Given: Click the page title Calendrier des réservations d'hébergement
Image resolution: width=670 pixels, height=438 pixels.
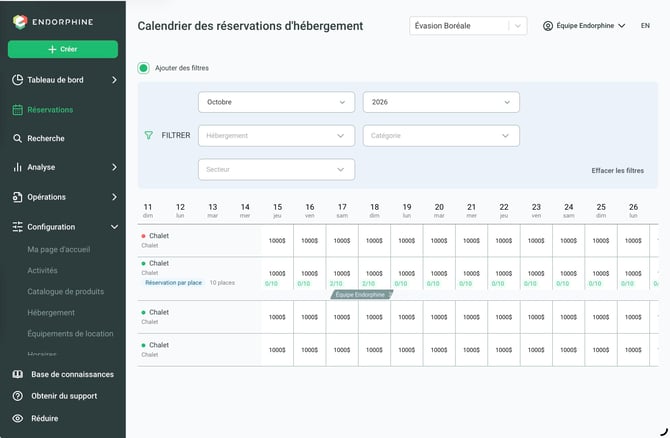Looking at the screenshot, I should click(250, 26).
